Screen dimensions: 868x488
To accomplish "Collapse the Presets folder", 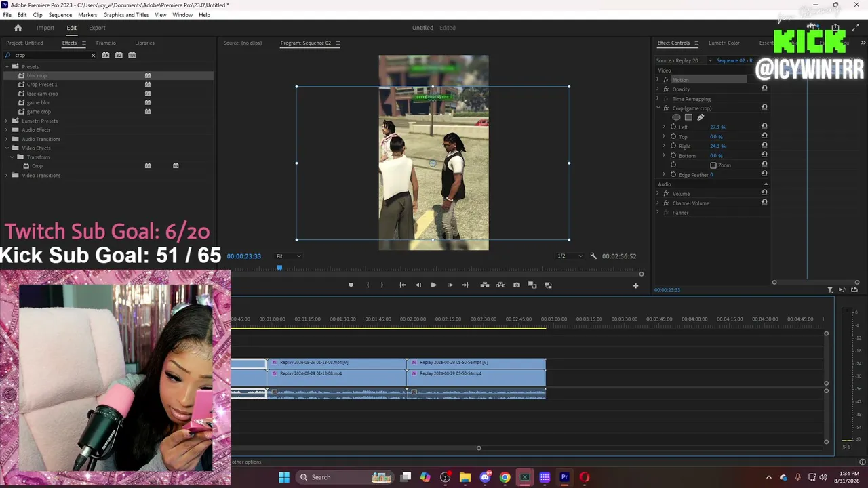I will [7, 66].
